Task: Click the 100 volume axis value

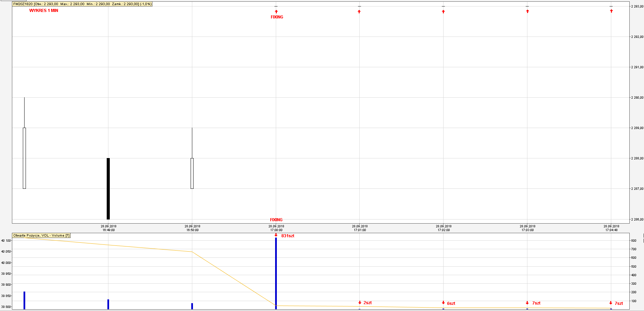Action: tap(633, 301)
